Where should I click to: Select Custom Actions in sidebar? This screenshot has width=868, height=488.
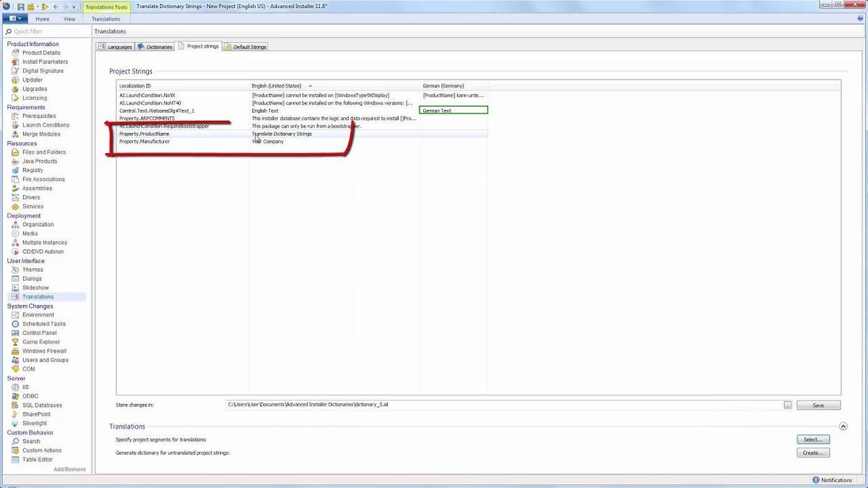click(42, 450)
